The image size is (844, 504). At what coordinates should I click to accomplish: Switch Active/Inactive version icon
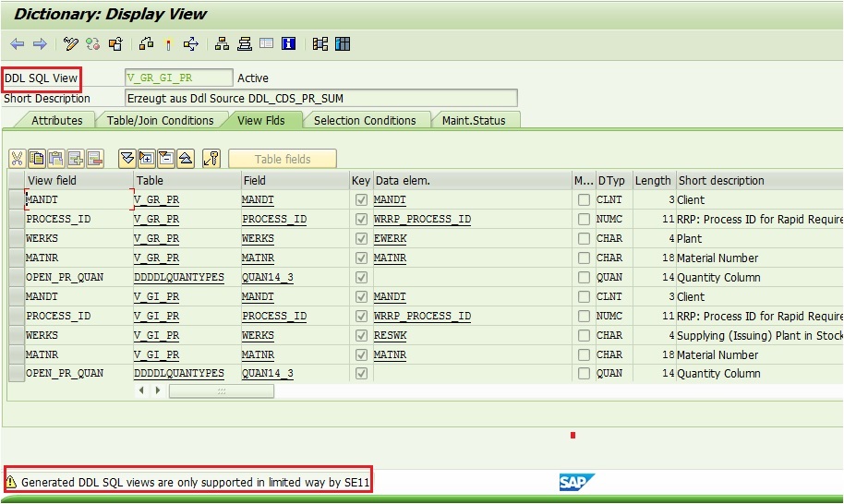pos(93,44)
